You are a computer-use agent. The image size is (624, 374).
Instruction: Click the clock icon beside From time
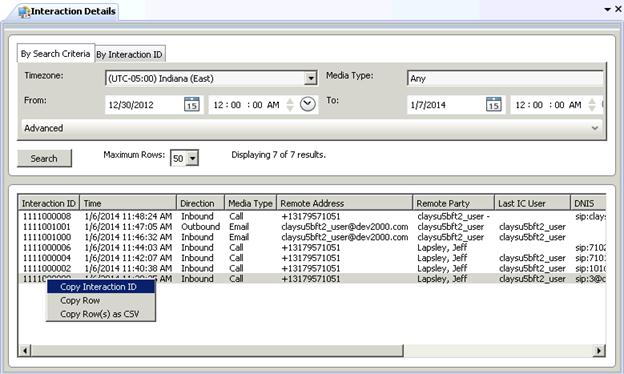click(308, 104)
